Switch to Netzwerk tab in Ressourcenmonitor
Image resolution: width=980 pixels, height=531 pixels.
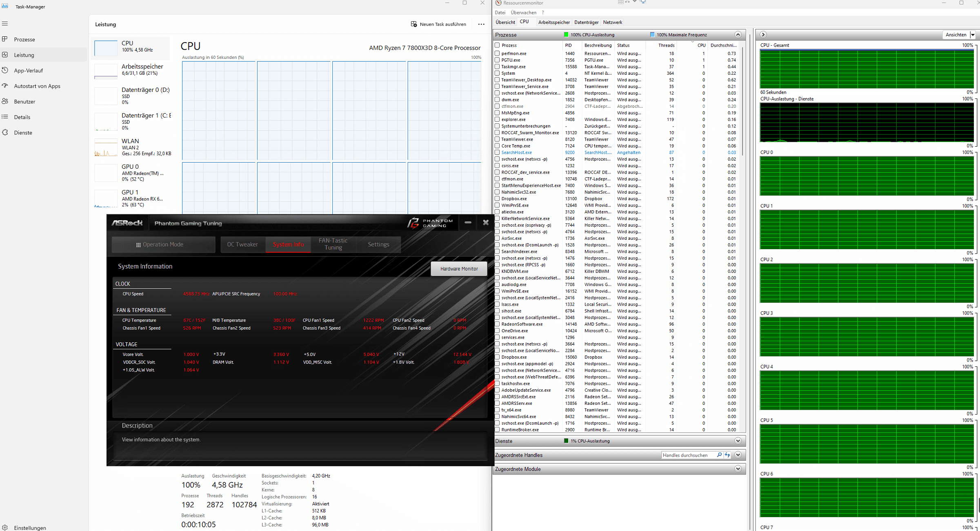click(613, 22)
